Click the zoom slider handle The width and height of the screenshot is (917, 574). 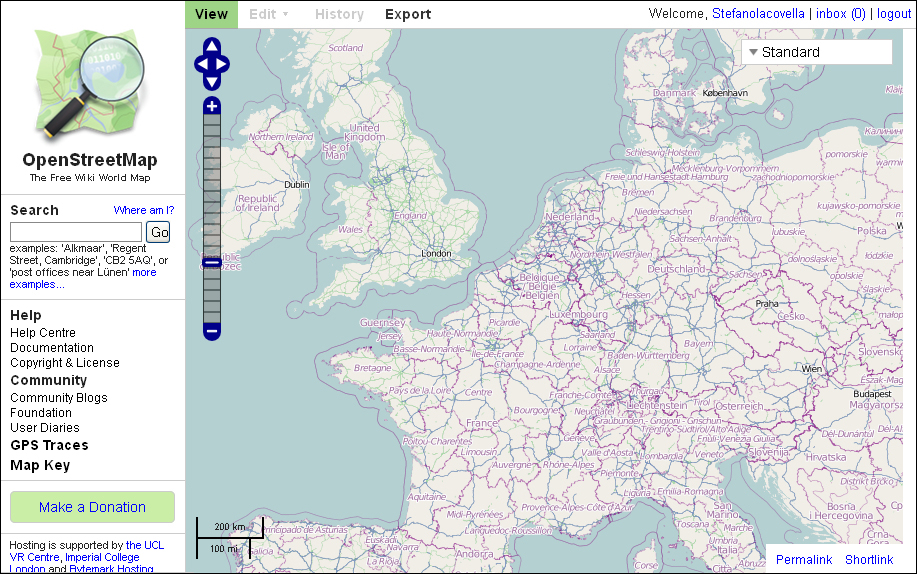pos(212,263)
